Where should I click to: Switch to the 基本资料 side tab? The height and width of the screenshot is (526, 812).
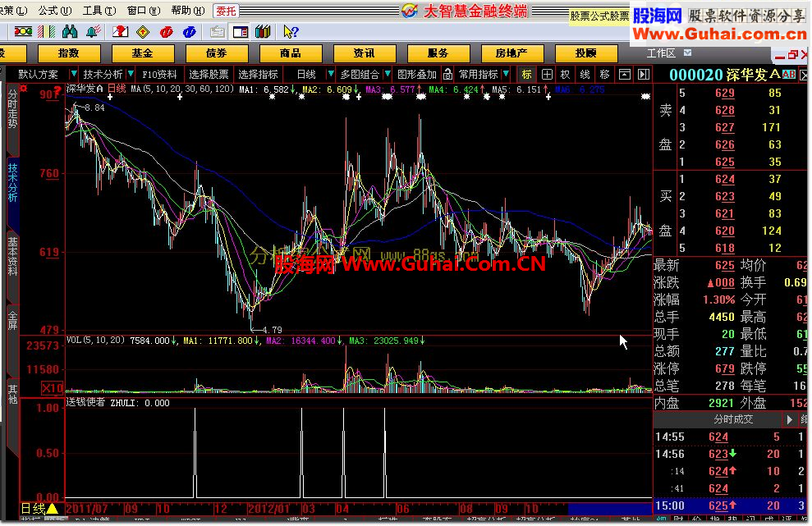click(11, 257)
